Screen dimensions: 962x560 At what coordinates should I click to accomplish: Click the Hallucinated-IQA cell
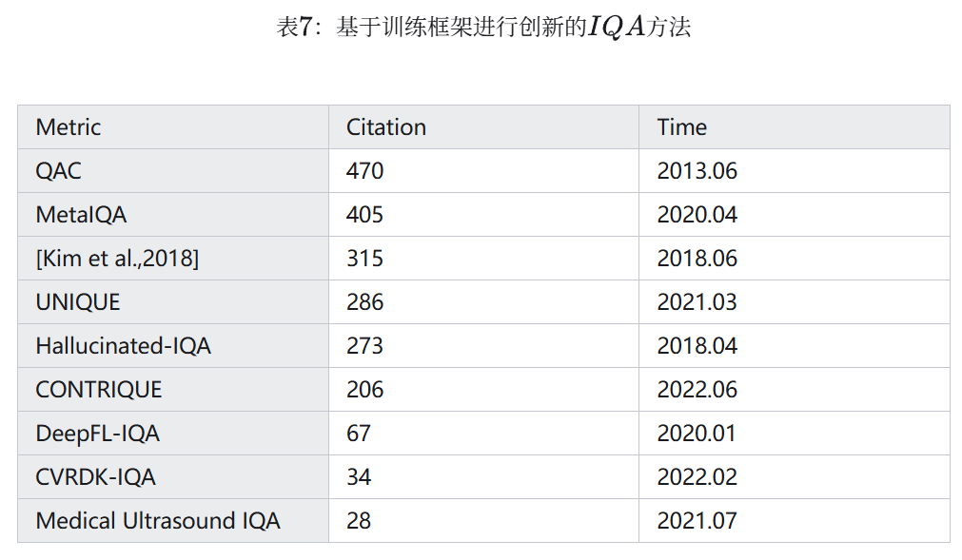(124, 346)
